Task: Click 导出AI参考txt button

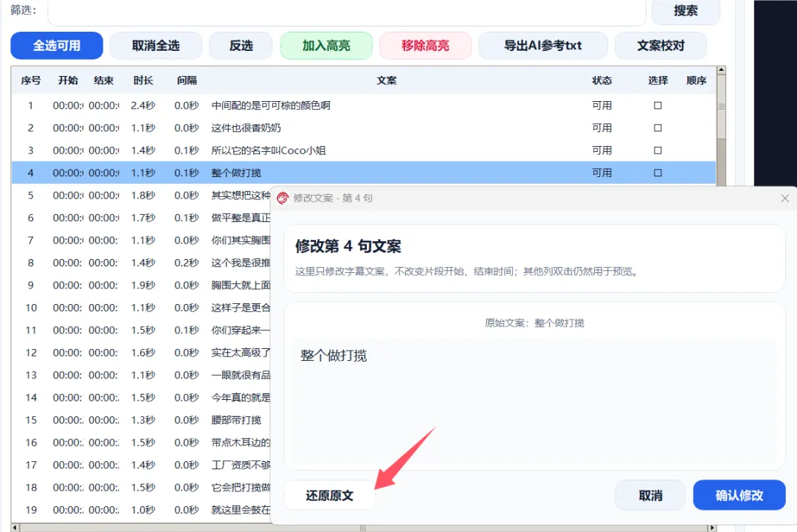Action: click(x=543, y=46)
